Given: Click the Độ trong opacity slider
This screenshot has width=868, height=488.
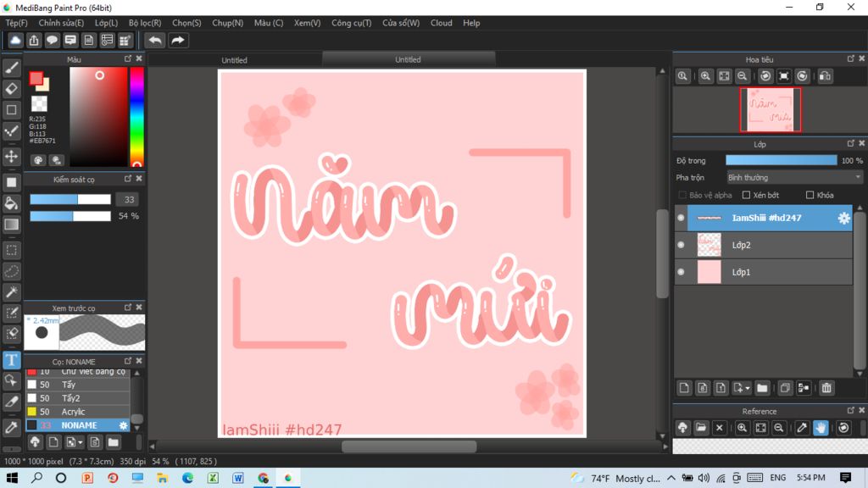Looking at the screenshot, I should [x=781, y=160].
